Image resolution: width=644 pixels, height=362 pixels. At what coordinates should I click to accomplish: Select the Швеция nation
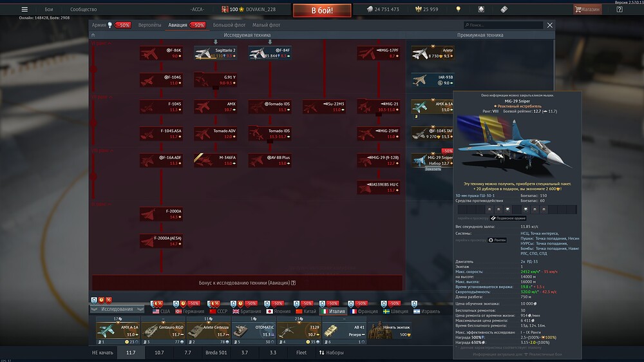(x=395, y=312)
